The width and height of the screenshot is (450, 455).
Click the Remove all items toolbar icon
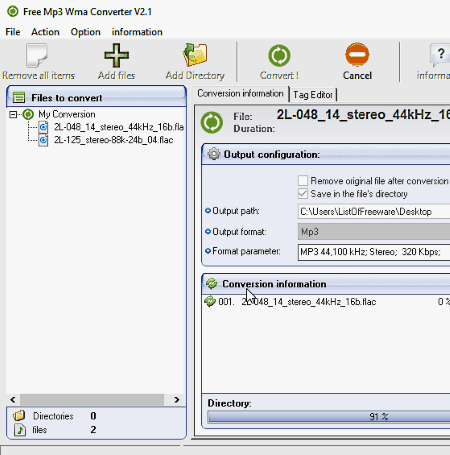(37, 55)
